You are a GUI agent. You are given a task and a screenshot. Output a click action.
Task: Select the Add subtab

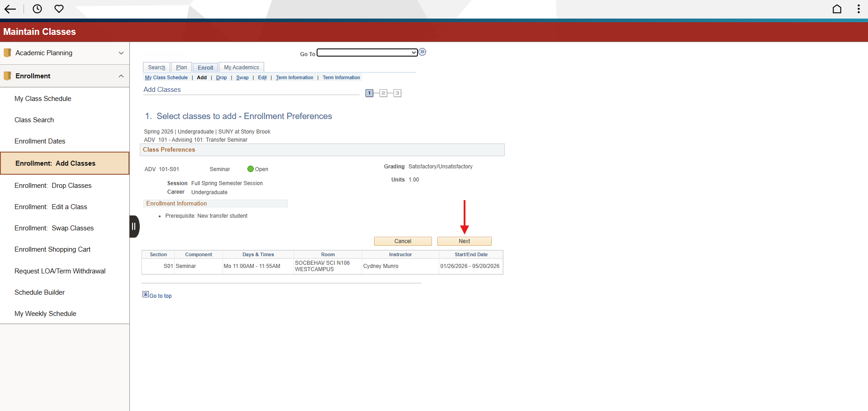click(202, 78)
